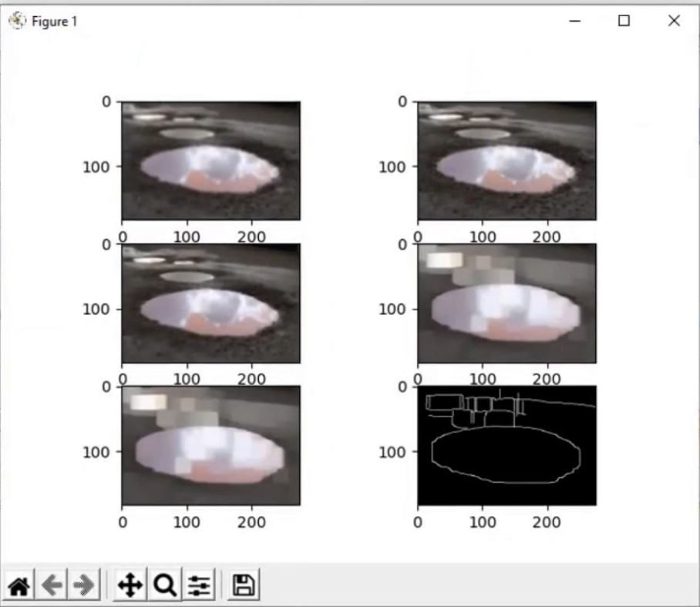The height and width of the screenshot is (607, 700).
Task: Select the Zoom to rectangle tool
Action: point(165,585)
